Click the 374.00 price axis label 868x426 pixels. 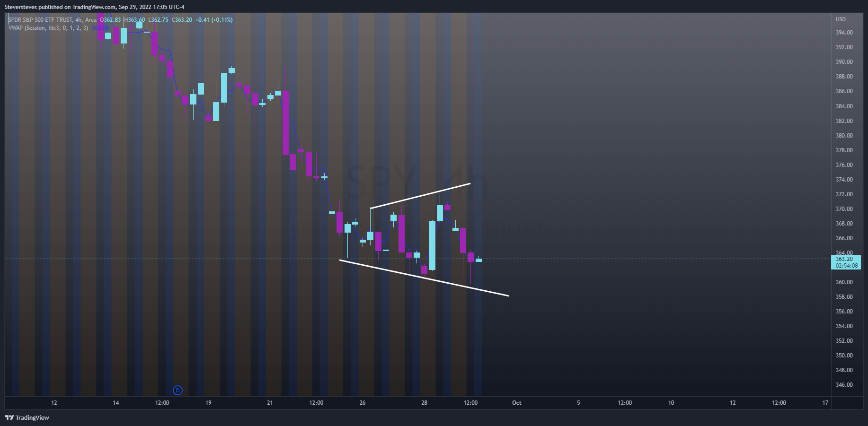(844, 180)
